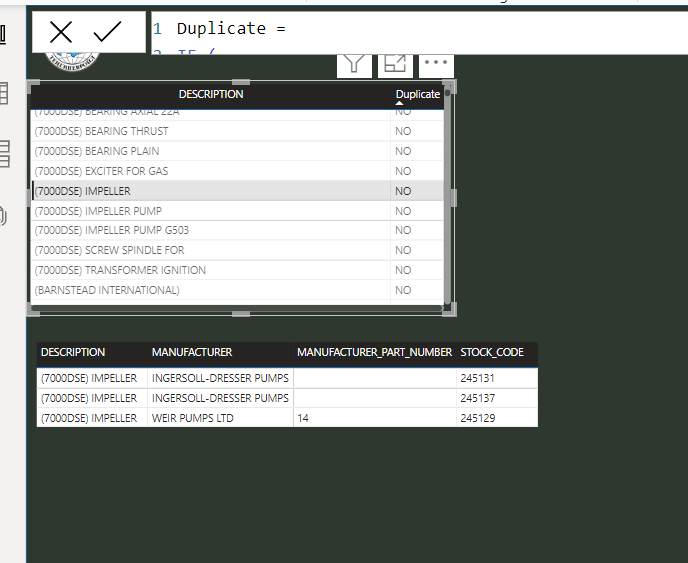Click INGERSOLL-DRESSER PUMPS in the 245137 row
688x563 pixels.
coord(220,398)
